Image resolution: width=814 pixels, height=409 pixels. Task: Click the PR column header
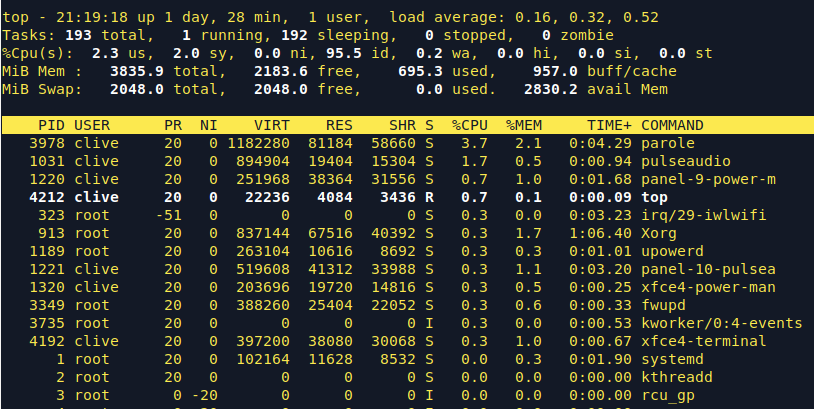coord(173,126)
